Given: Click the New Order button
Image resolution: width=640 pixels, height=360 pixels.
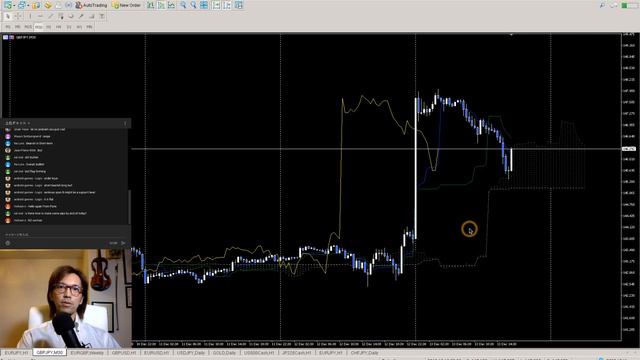Looking at the screenshot, I should pos(127,5).
